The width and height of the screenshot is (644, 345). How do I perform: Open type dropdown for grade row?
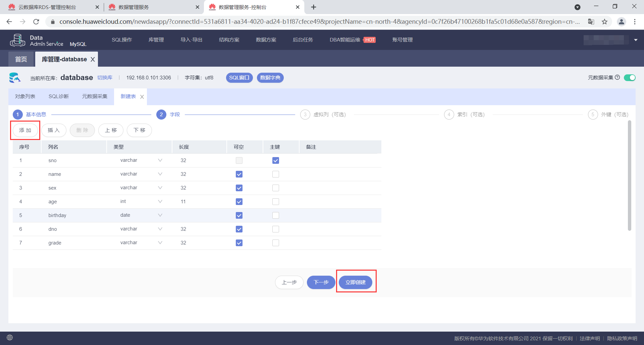click(x=160, y=243)
